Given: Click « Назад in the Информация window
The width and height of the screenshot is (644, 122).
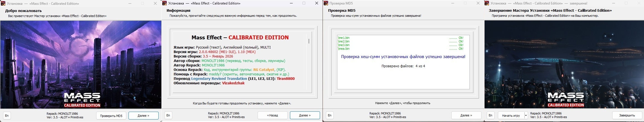Looking at the screenshot, I should pos(272,115).
